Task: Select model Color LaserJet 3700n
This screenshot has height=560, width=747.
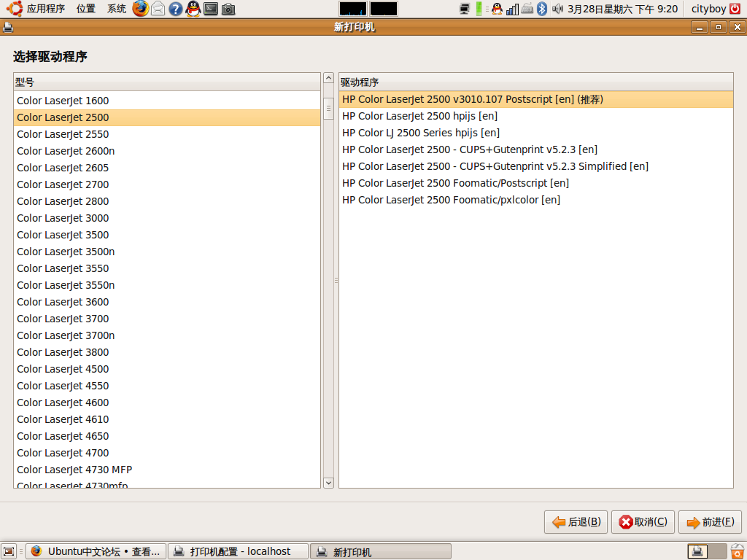Action: [x=167, y=335]
